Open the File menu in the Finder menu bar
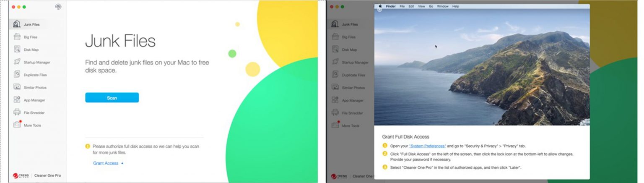The width and height of the screenshot is (644, 183). (402, 6)
